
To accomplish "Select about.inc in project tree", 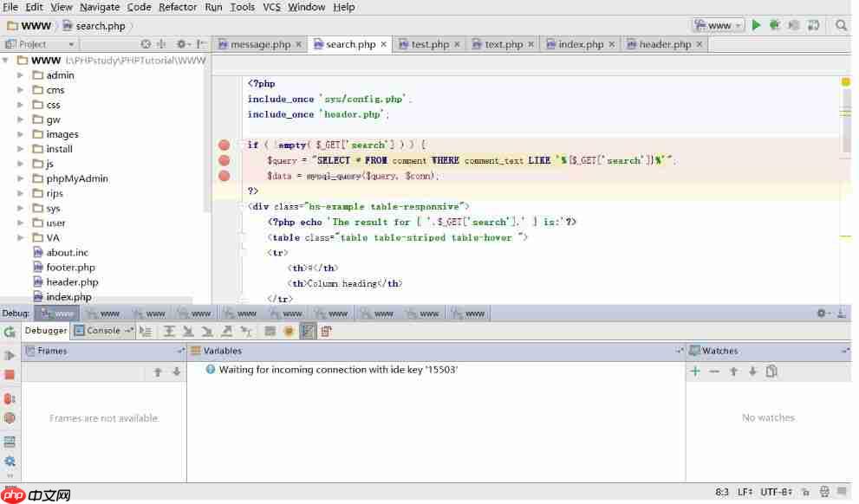I will pyautogui.click(x=67, y=252).
